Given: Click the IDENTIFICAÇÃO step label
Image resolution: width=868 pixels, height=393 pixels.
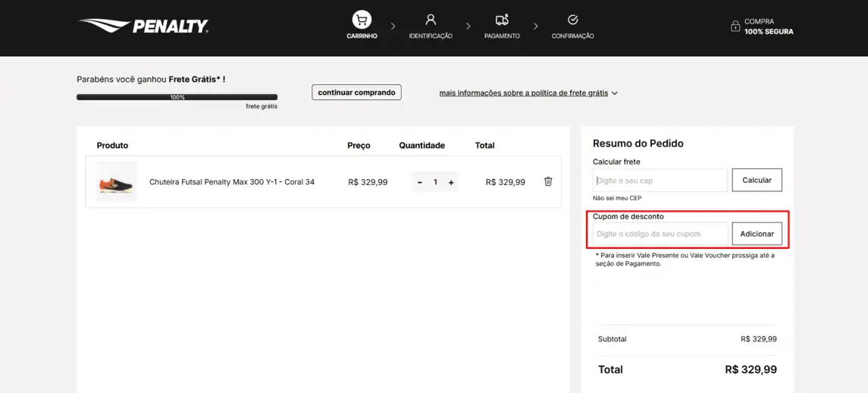Looking at the screenshot, I should click(x=431, y=36).
